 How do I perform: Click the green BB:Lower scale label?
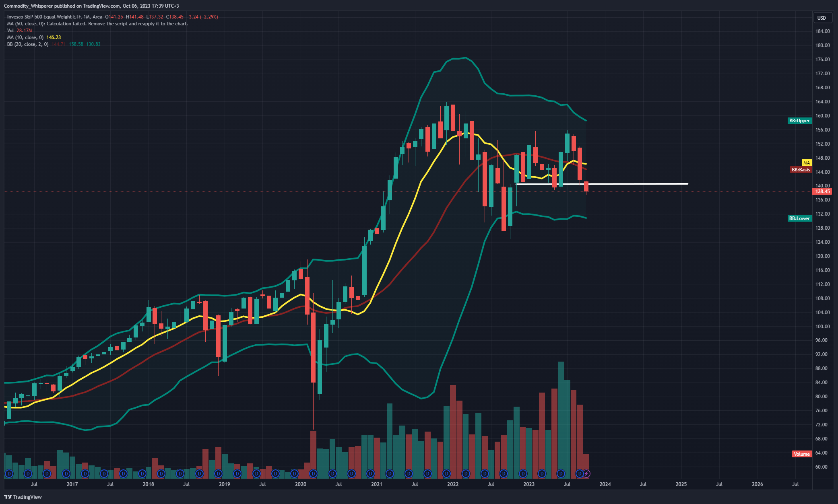(799, 218)
